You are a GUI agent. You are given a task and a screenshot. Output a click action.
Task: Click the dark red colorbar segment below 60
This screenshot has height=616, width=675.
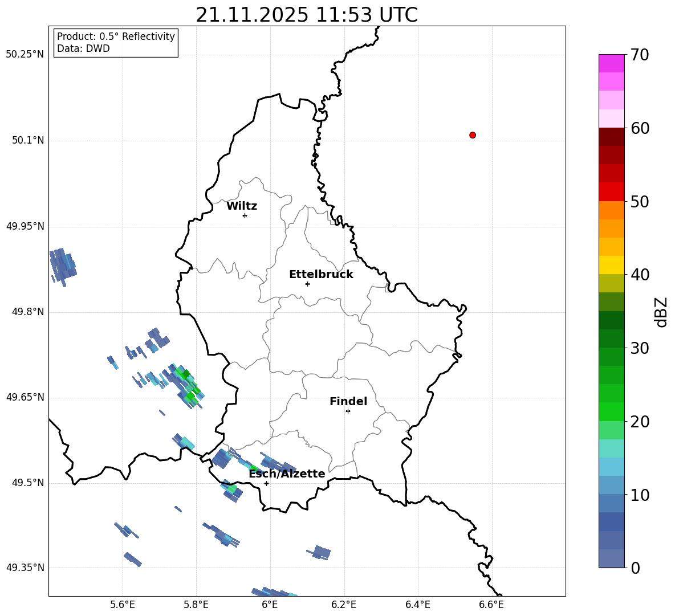click(x=611, y=137)
